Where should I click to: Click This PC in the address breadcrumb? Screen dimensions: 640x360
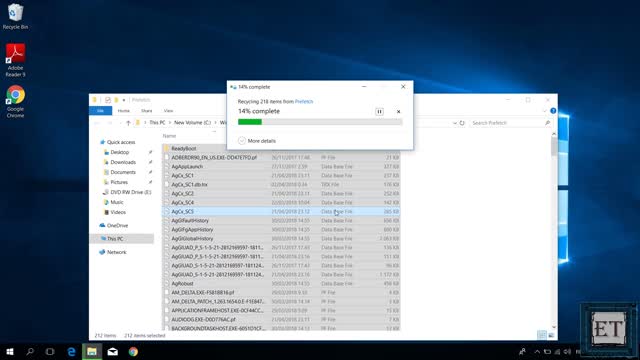(157, 122)
